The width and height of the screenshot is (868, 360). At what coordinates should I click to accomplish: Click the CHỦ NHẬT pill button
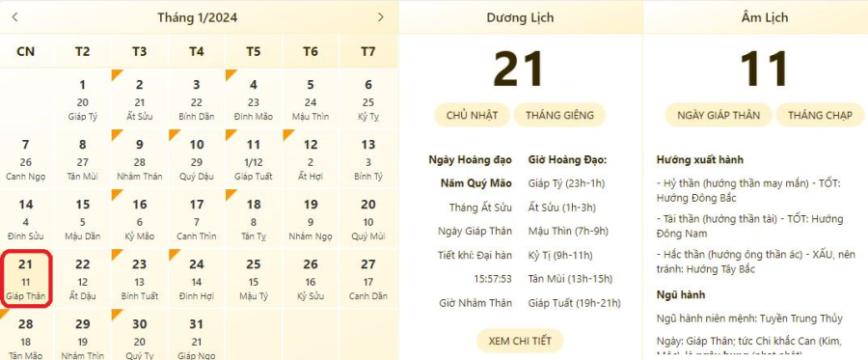click(473, 115)
